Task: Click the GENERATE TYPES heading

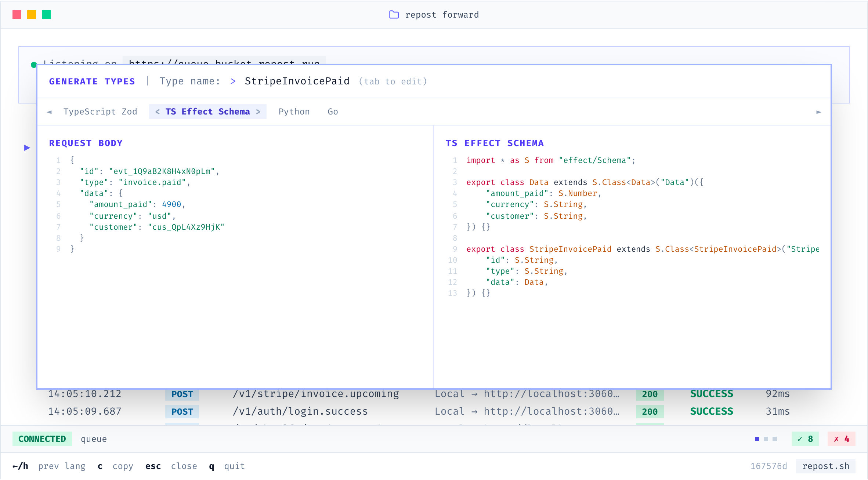Action: click(x=92, y=81)
